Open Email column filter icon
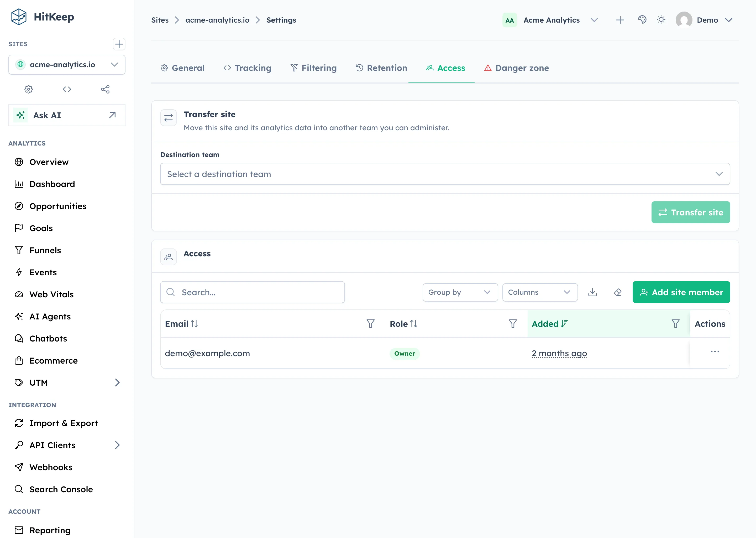Image resolution: width=756 pixels, height=538 pixels. tap(370, 324)
